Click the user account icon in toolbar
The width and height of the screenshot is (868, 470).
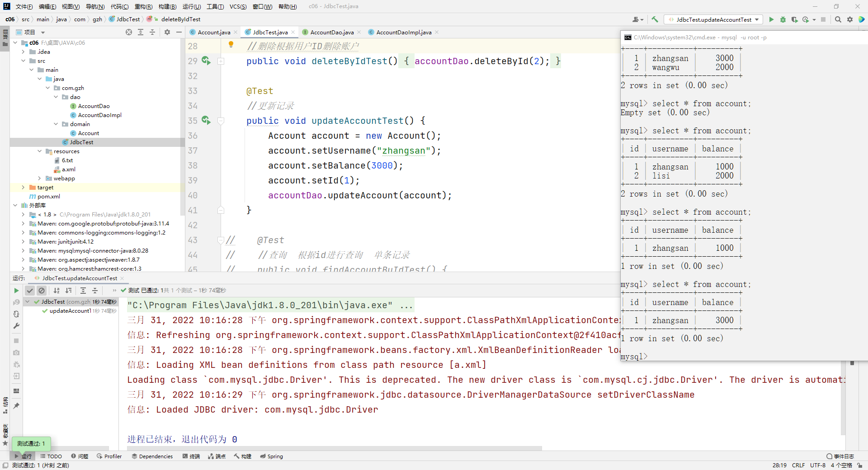tap(637, 19)
